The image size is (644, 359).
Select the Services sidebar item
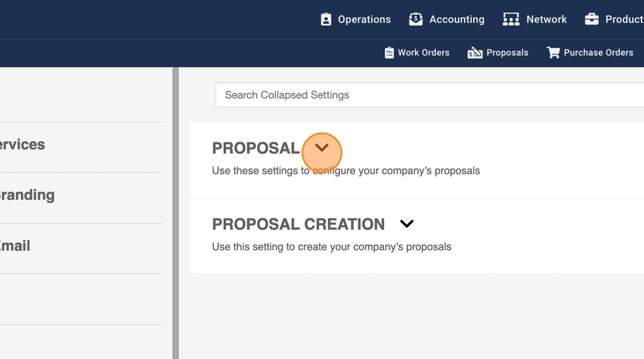pyautogui.click(x=23, y=145)
